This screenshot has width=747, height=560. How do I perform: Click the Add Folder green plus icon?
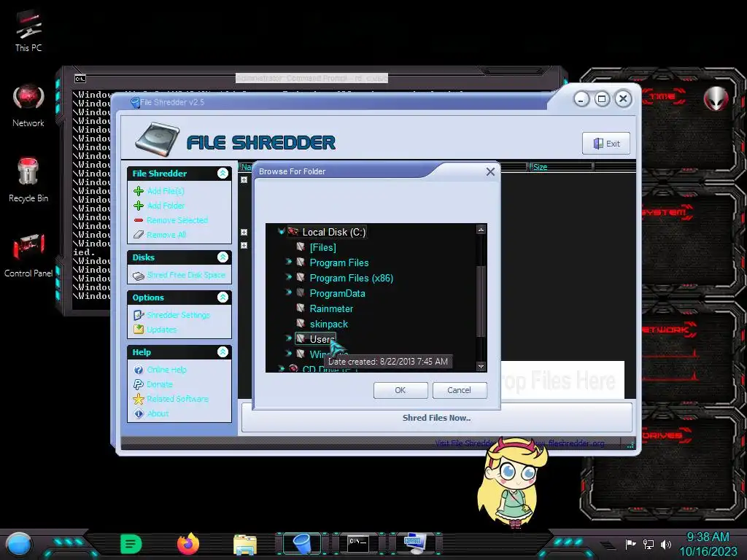[139, 206]
